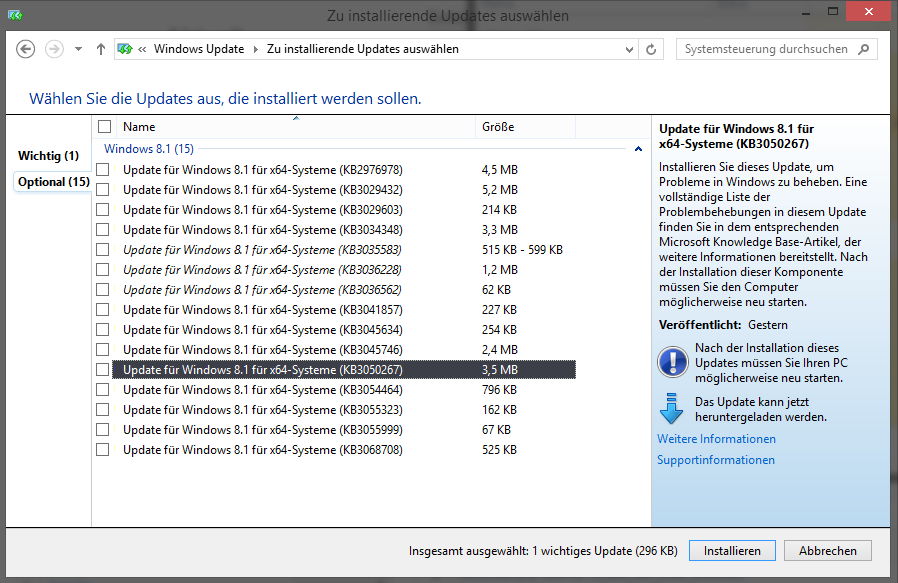The height and width of the screenshot is (583, 898).
Task: Open the Supportinformationen link
Action: (716, 460)
